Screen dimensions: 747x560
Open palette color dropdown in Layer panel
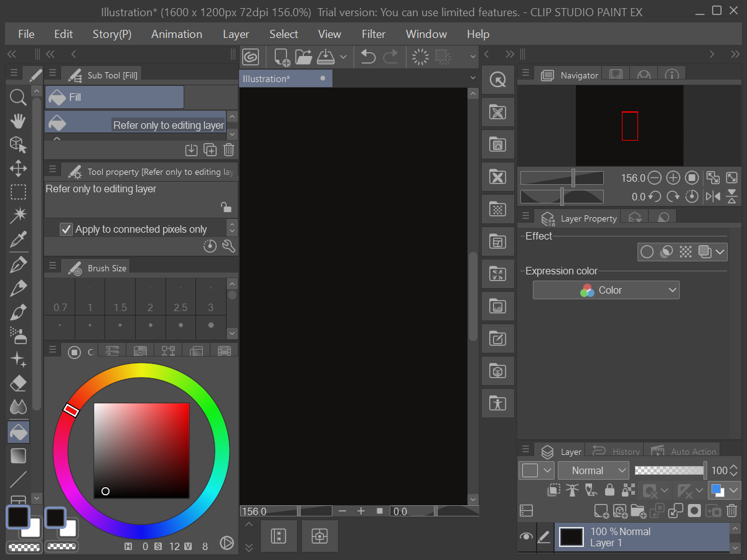[538, 470]
